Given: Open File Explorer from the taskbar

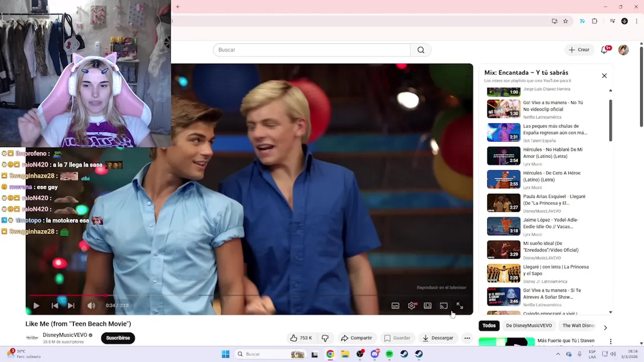Looking at the screenshot, I should [x=345, y=354].
